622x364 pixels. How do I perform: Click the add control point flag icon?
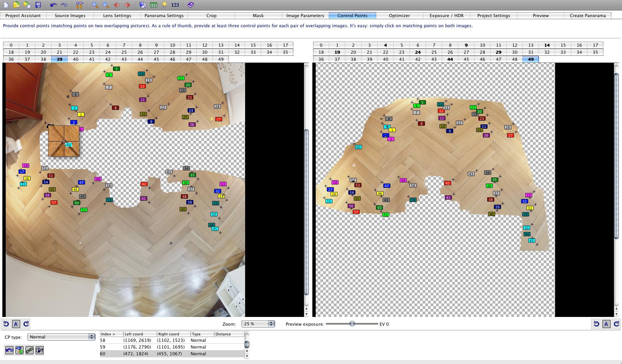(x=20, y=350)
